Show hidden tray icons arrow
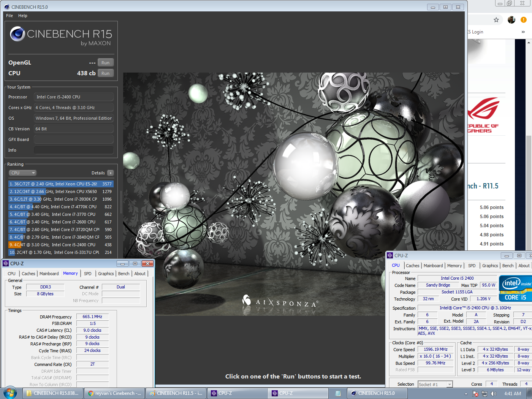This screenshot has width=532, height=399. [466, 394]
